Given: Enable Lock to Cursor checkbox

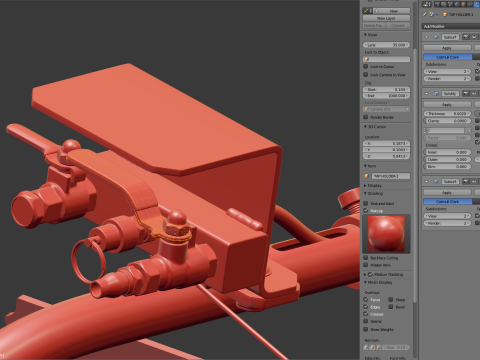Looking at the screenshot, I should 366,66.
